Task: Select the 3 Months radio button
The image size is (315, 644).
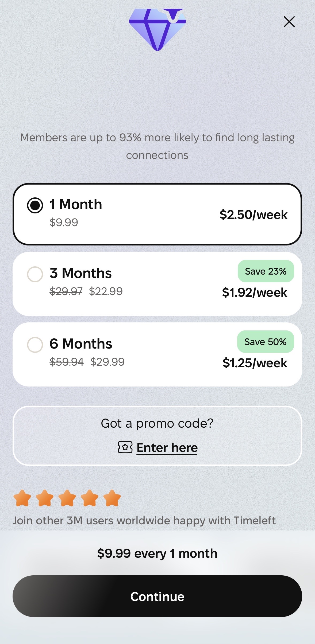Action: pos(35,274)
